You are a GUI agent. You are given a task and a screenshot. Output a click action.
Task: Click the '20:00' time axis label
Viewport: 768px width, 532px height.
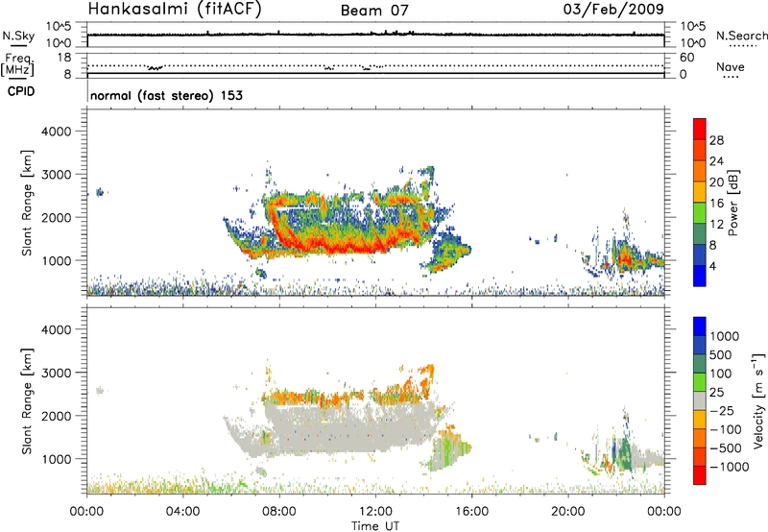(567, 512)
